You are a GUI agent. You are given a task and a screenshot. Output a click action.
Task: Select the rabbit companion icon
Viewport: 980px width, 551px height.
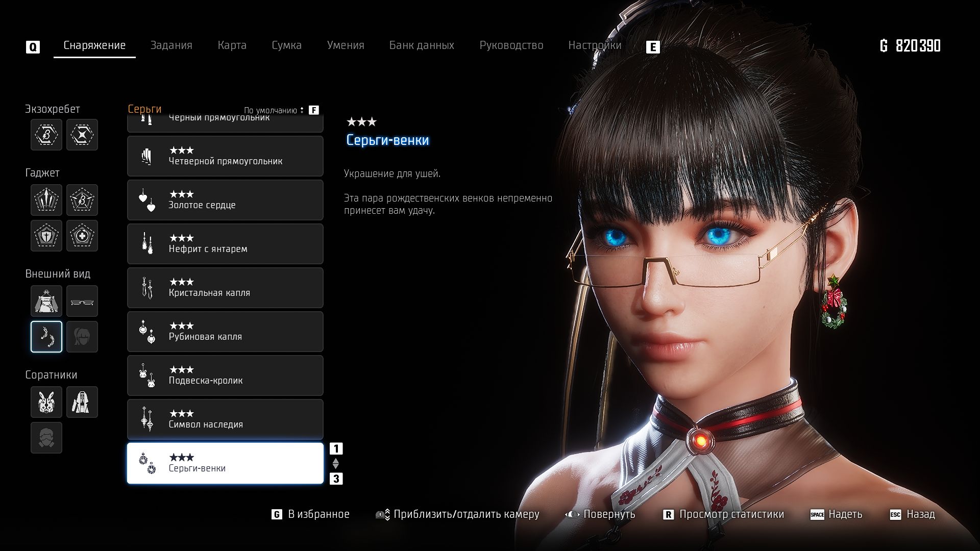[46, 402]
